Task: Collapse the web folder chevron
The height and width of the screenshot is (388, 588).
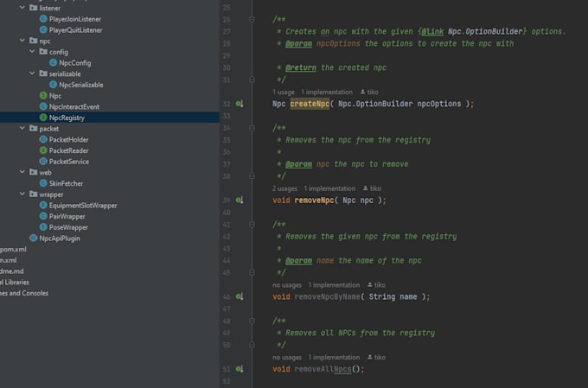Action: 22,172
